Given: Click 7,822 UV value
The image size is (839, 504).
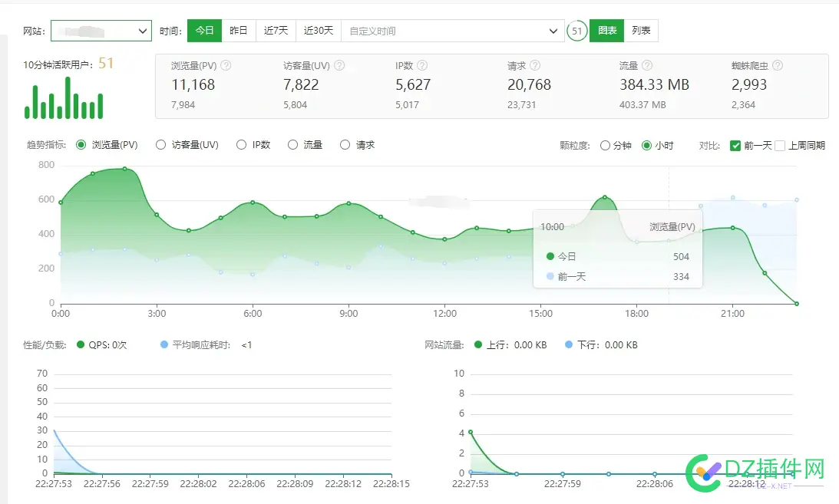Looking at the screenshot, I should pos(301,85).
